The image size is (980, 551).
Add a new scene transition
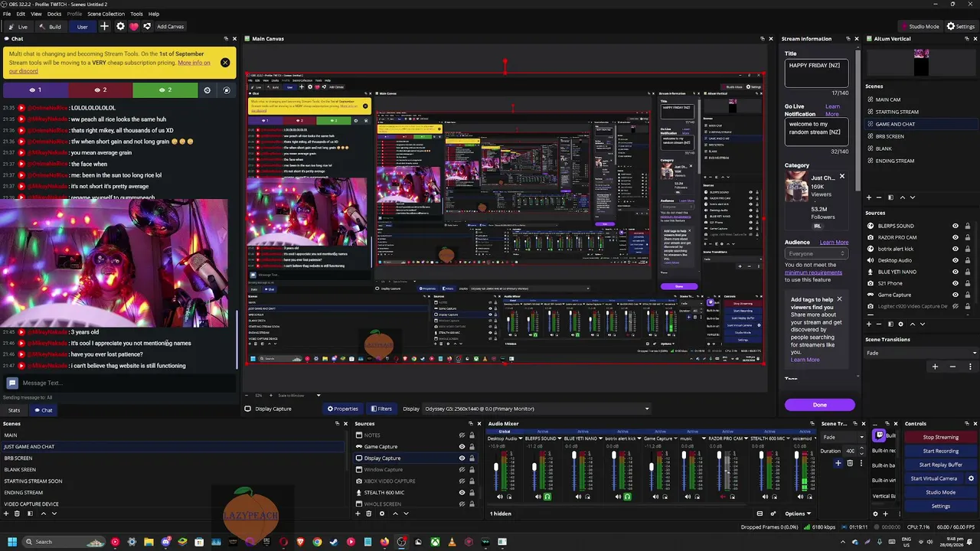pos(838,462)
